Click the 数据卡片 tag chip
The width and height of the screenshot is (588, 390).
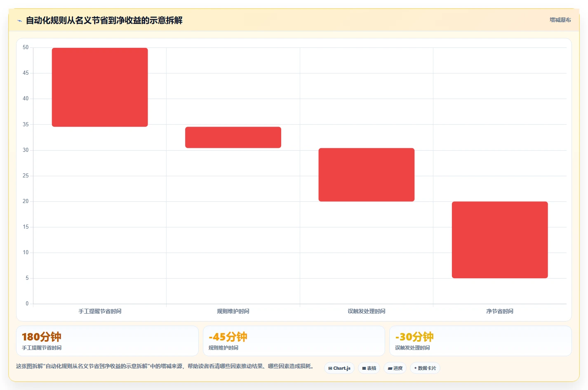click(x=425, y=368)
